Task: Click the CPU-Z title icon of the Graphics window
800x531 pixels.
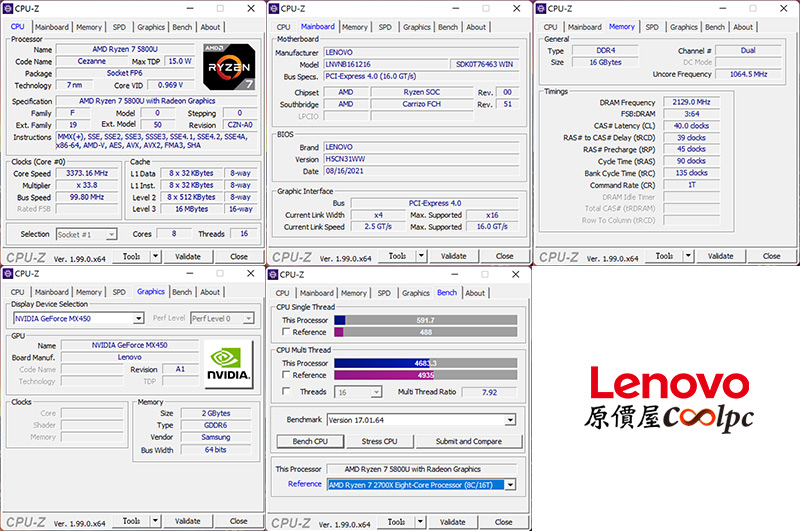Action: pyautogui.click(x=8, y=274)
